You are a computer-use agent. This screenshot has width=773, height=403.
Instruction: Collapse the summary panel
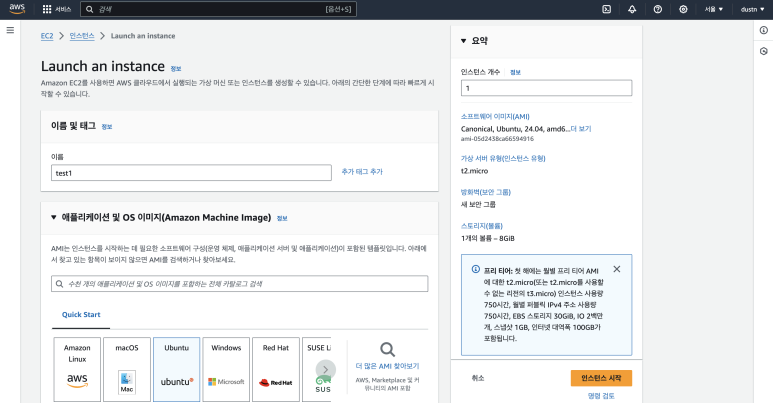pos(463,41)
